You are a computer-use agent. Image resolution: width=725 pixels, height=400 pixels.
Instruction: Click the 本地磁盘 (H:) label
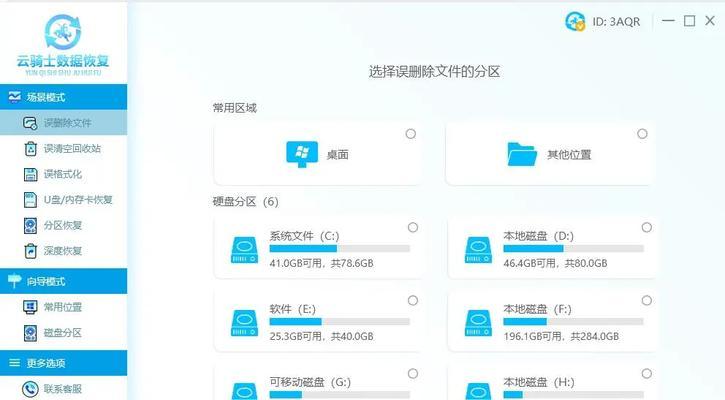[x=539, y=382]
